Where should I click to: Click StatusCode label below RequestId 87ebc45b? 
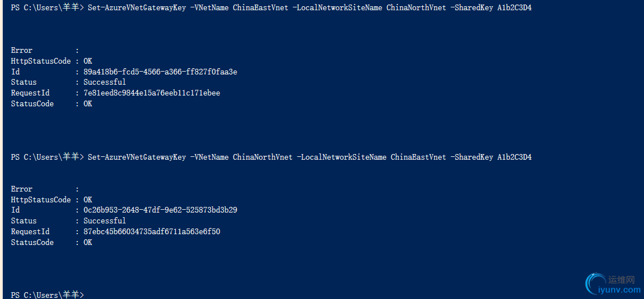tap(32, 242)
